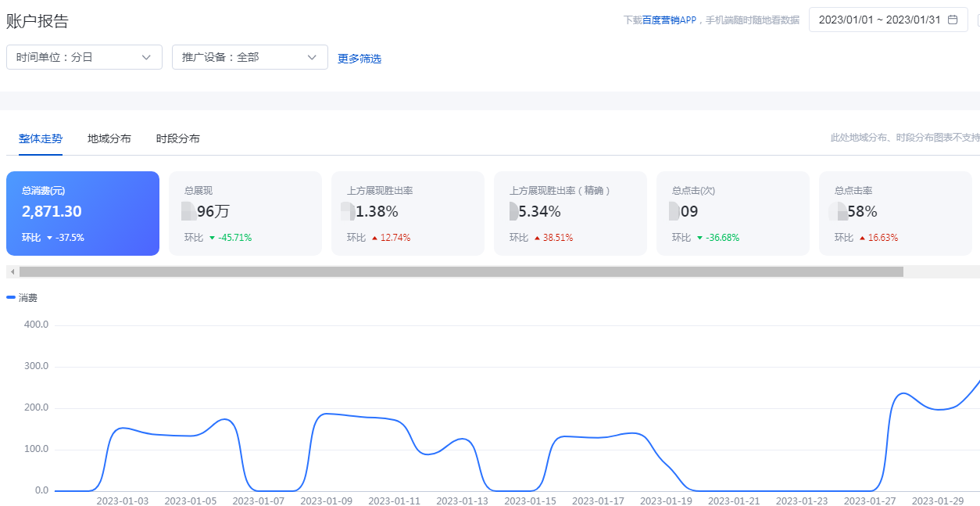Screen dimensions: 980x506
Task: Select the 总展现 metric card
Action: [245, 214]
